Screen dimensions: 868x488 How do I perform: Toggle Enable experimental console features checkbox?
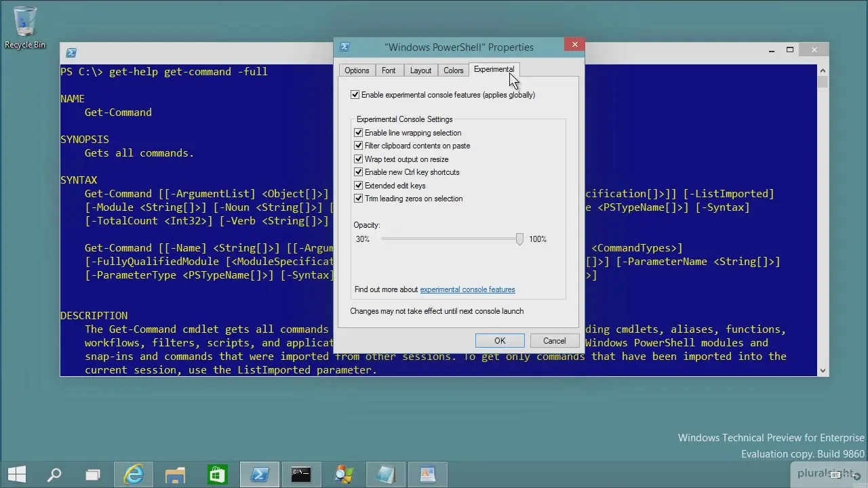[x=355, y=95]
